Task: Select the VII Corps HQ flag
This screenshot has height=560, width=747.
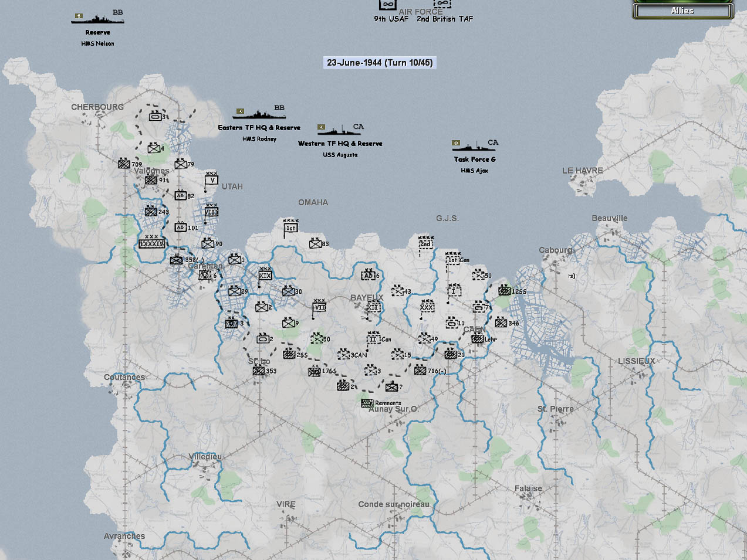Action: coord(319,307)
